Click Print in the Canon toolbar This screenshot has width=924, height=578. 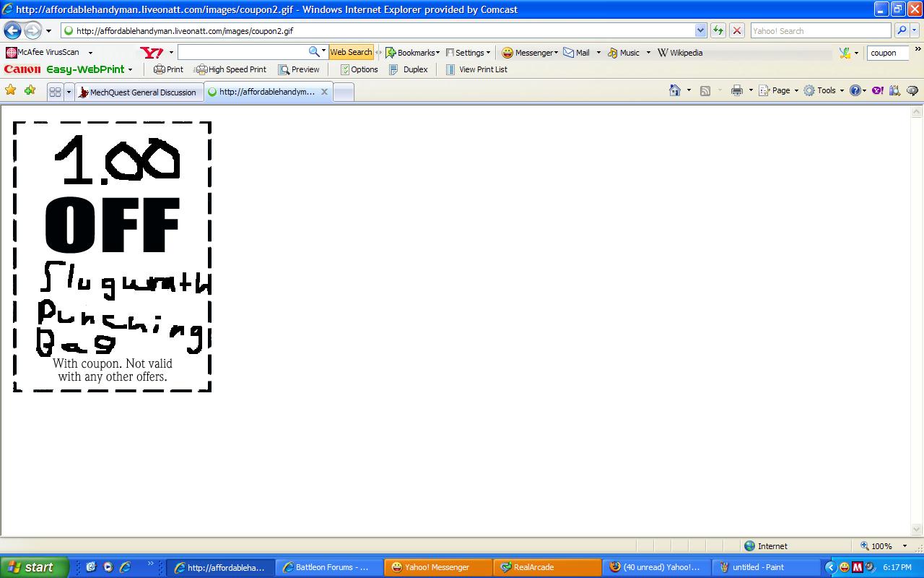point(168,69)
